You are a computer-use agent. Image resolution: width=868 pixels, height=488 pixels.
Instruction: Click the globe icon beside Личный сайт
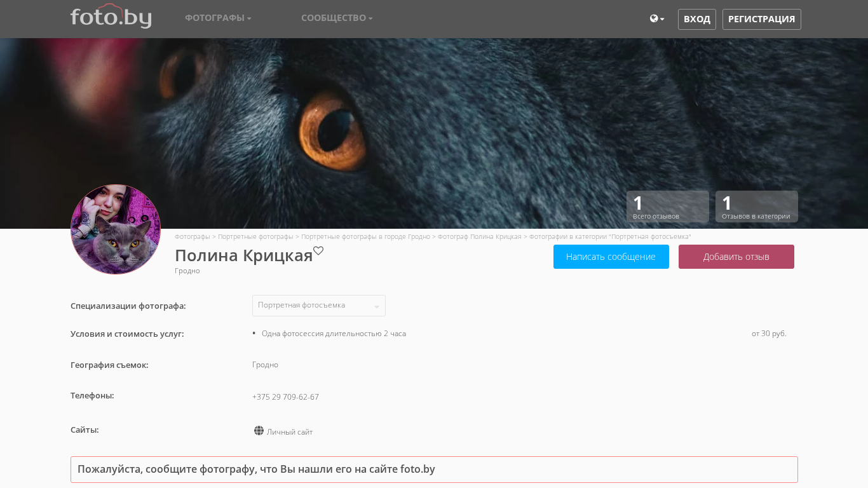tap(259, 431)
